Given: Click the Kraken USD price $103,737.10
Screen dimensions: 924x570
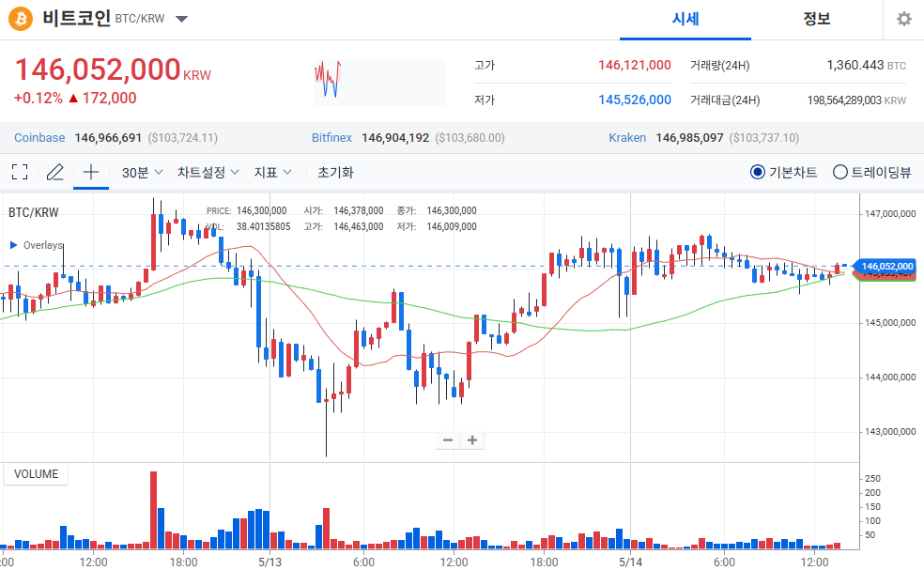Looking at the screenshot, I should 764,138.
